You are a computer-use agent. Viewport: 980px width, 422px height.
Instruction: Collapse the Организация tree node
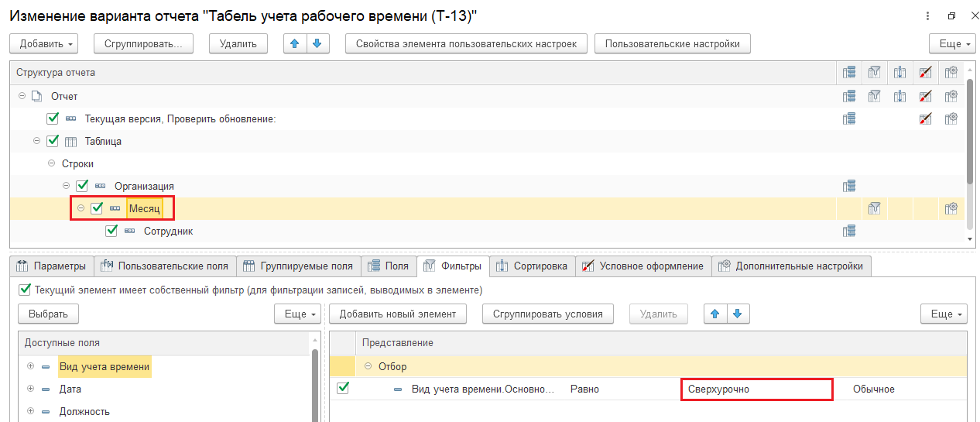click(67, 186)
